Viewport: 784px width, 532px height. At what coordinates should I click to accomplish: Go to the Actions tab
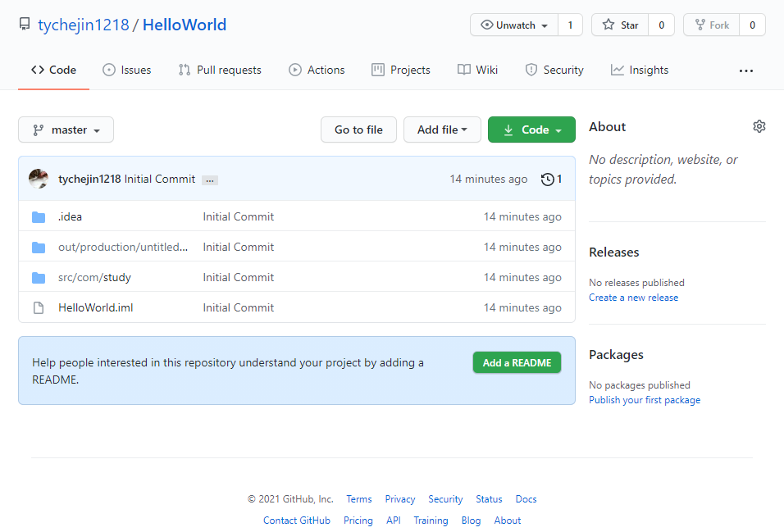pyautogui.click(x=317, y=70)
